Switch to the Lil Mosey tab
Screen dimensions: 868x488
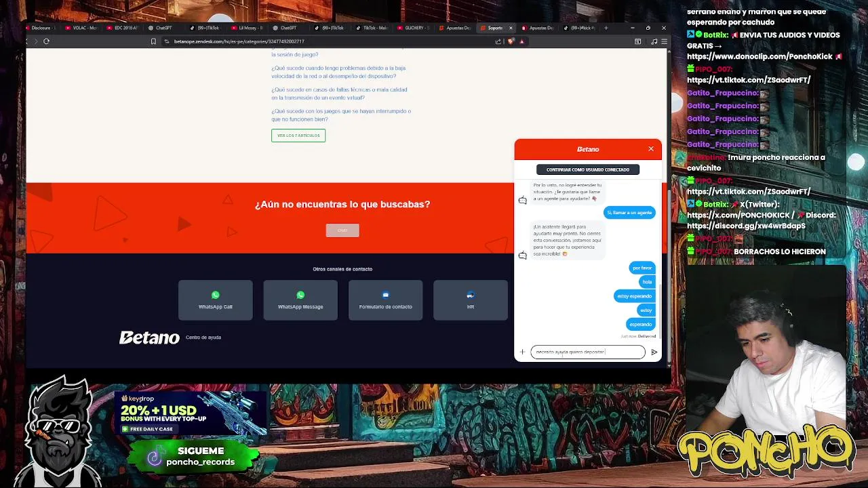pyautogui.click(x=248, y=28)
